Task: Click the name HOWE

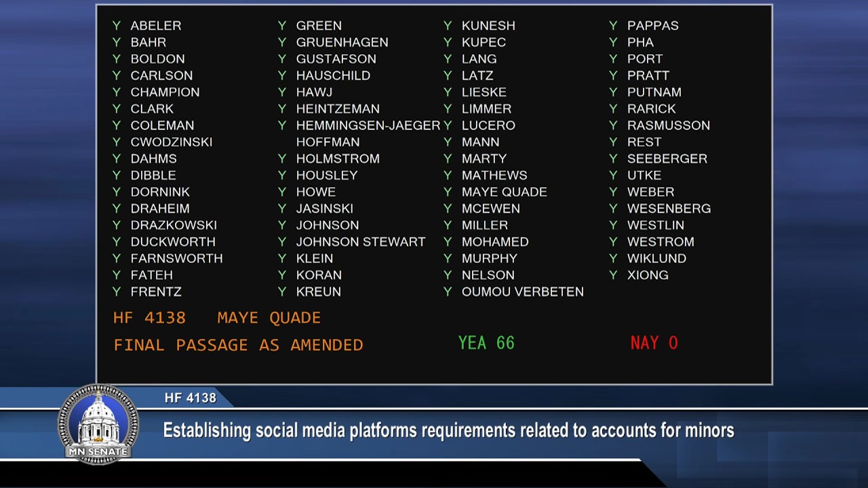Action: [x=316, y=192]
